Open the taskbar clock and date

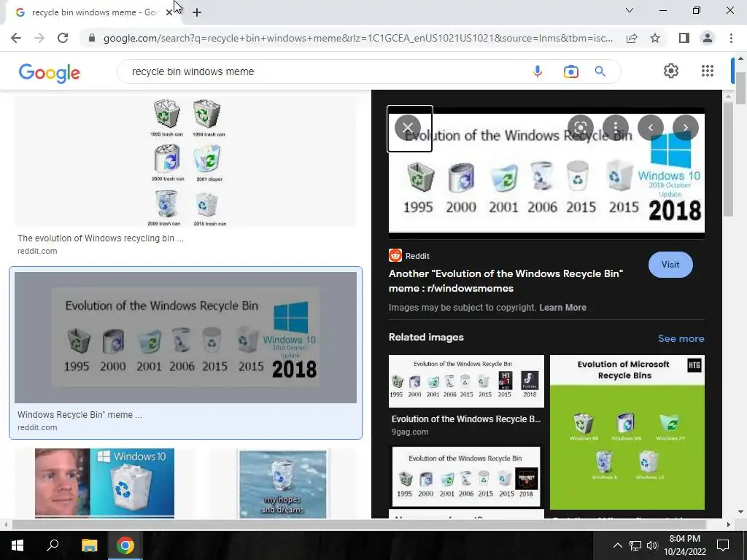click(684, 545)
